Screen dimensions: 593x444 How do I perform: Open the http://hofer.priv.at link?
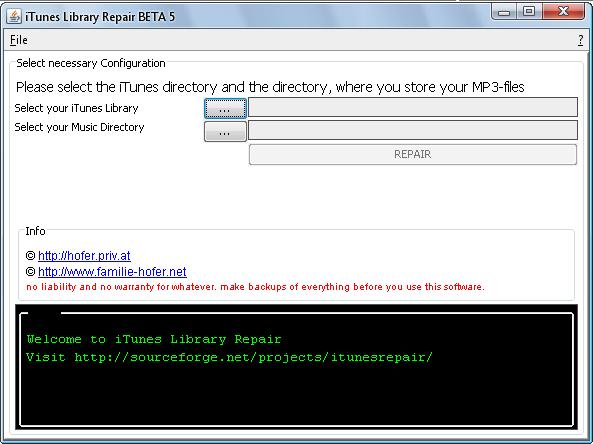coord(84,256)
